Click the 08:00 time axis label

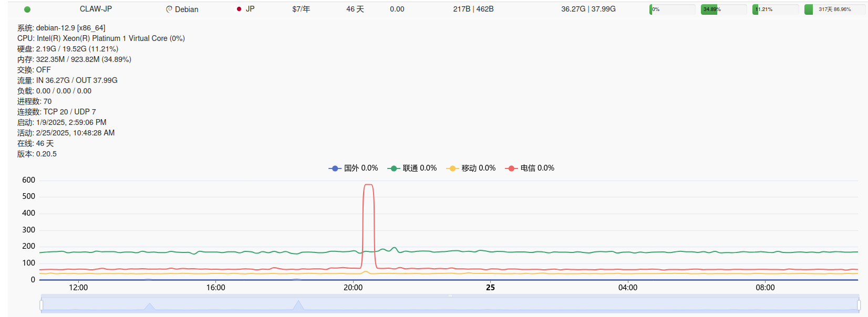tap(765, 288)
